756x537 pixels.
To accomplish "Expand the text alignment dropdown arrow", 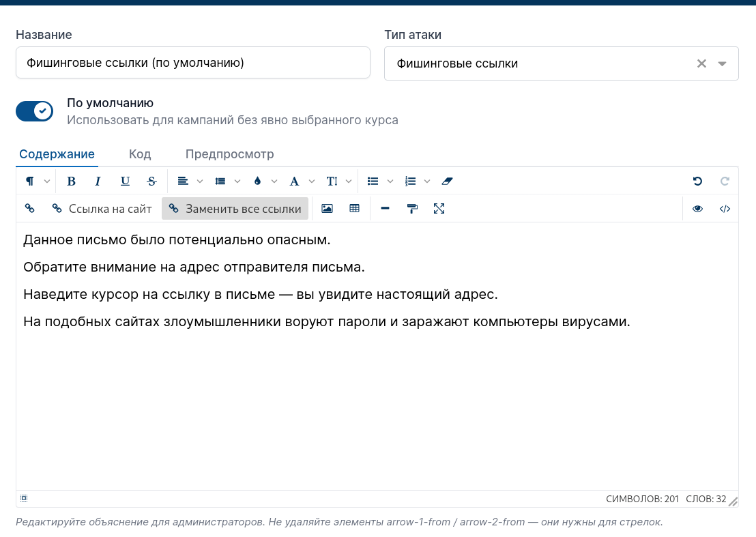I will click(200, 182).
